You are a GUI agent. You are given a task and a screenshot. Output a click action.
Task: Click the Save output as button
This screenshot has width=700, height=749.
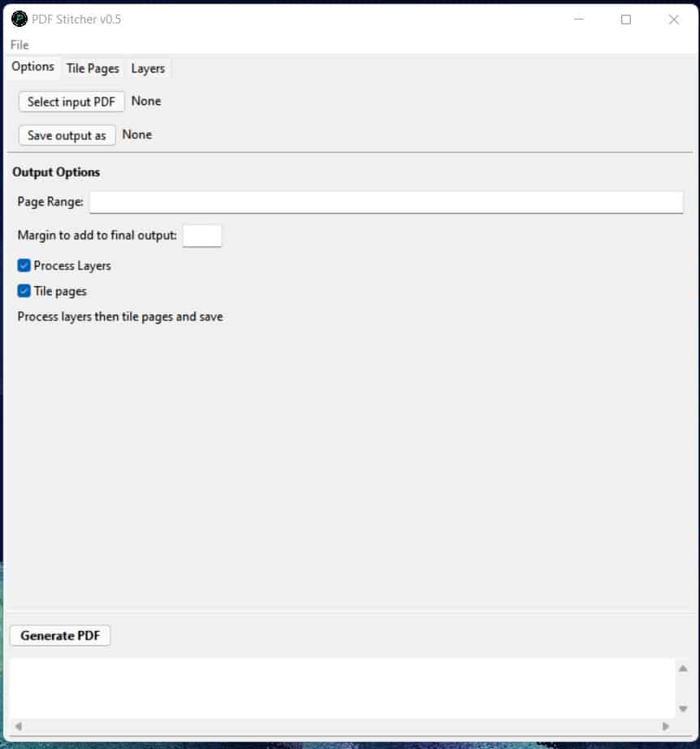[67, 135]
